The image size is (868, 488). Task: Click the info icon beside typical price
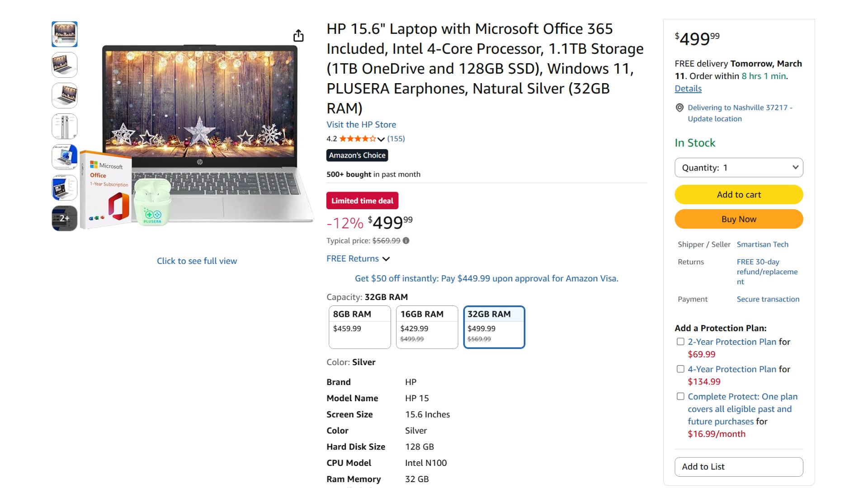coord(406,240)
